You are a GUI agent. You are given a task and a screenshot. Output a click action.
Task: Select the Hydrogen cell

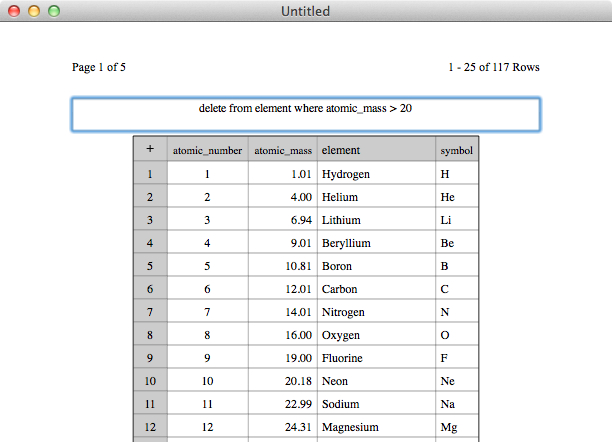pos(376,174)
